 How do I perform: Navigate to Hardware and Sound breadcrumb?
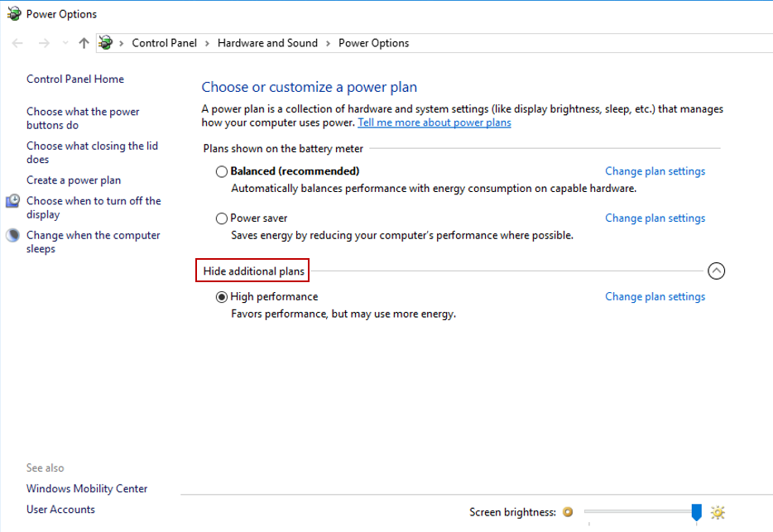[x=267, y=42]
